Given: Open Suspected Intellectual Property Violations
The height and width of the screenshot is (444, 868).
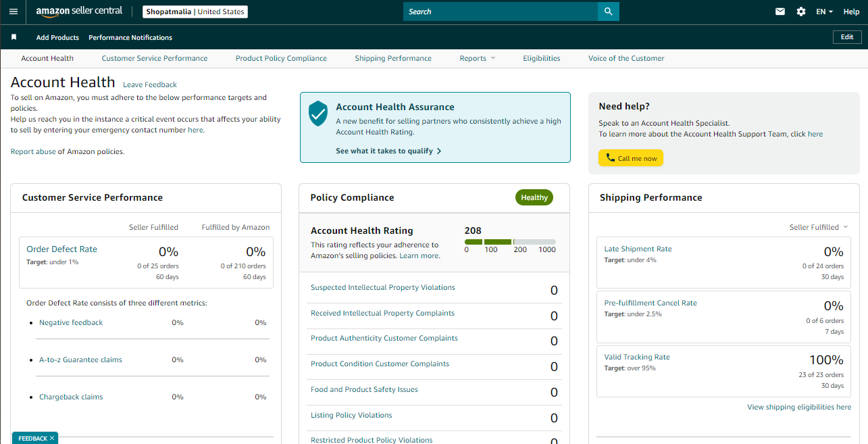Looking at the screenshot, I should [x=383, y=287].
